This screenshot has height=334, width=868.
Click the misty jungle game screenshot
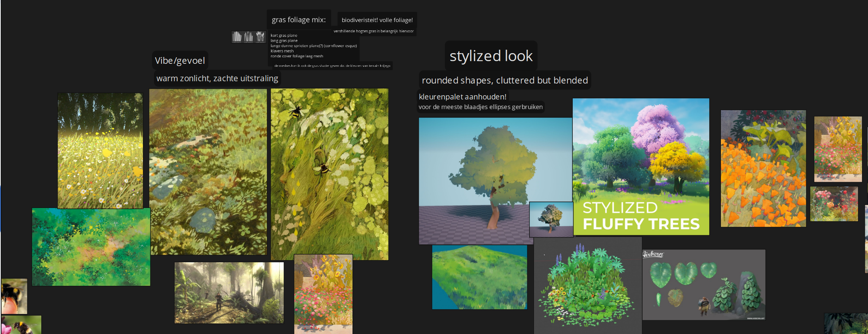pos(229,293)
